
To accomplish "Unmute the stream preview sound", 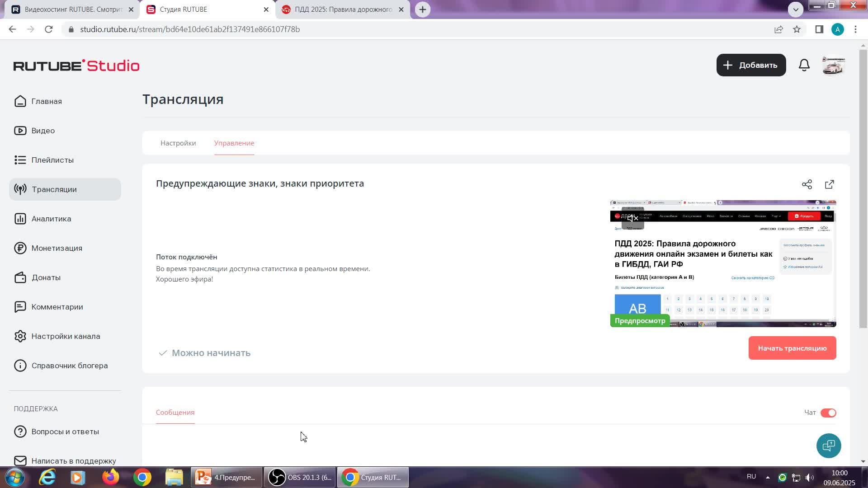I will [632, 219].
